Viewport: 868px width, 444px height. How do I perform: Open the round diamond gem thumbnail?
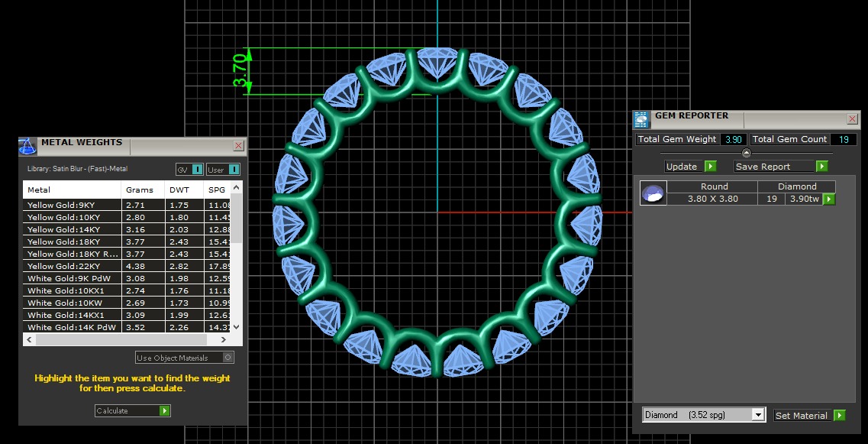pos(653,193)
